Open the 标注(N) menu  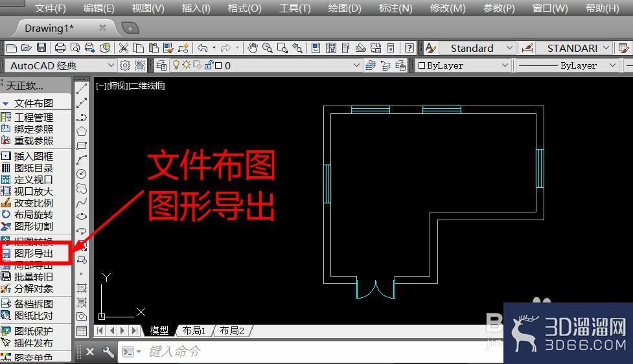pyautogui.click(x=396, y=8)
